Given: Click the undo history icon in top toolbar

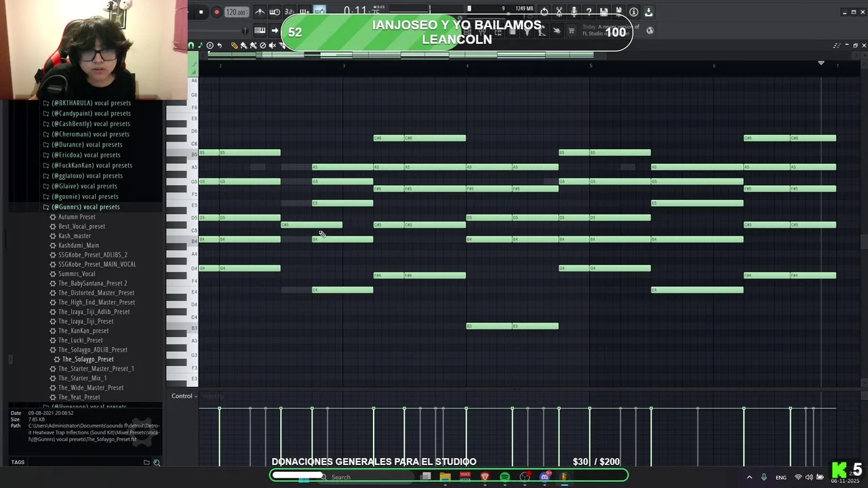Looking at the screenshot, I should [x=544, y=12].
